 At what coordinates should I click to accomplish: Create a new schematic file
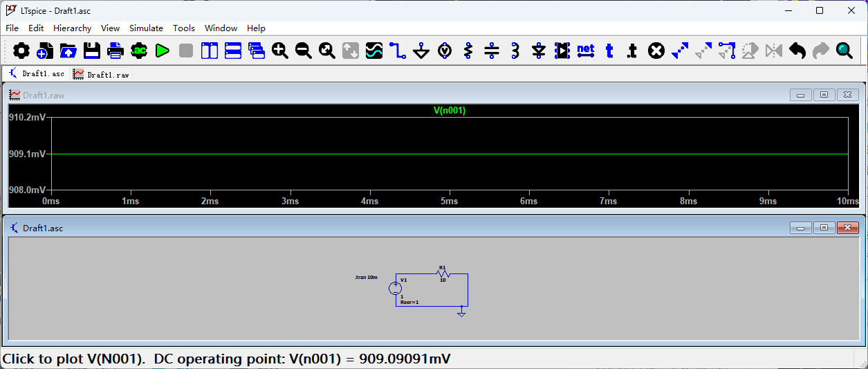coord(45,51)
